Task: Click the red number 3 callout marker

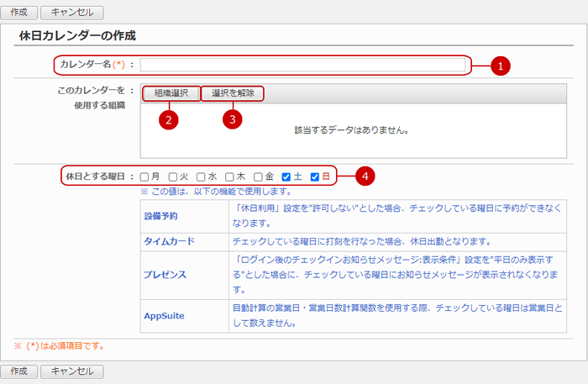Action: [233, 119]
